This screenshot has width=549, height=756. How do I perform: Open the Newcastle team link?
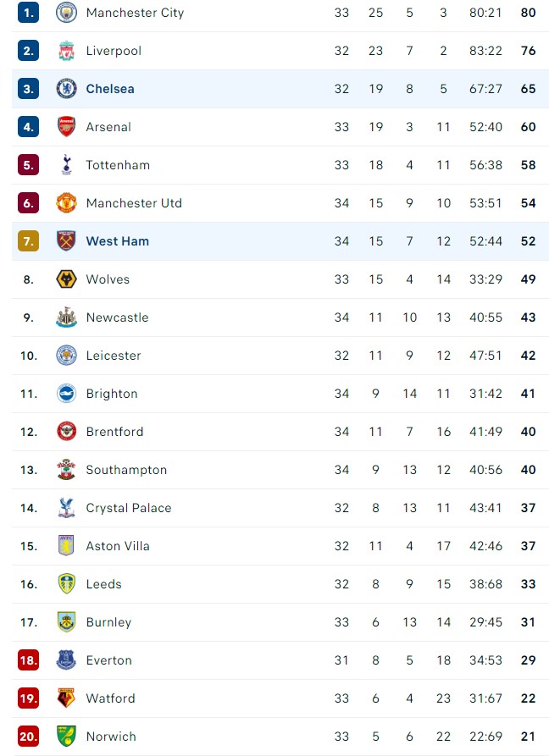coord(117,317)
